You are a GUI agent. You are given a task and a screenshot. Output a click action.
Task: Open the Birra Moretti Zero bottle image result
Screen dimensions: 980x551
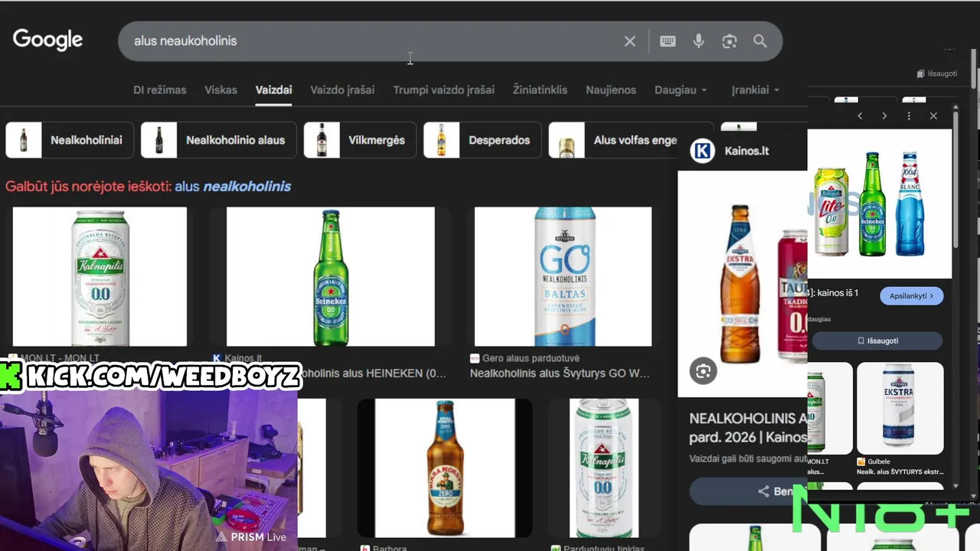click(445, 468)
